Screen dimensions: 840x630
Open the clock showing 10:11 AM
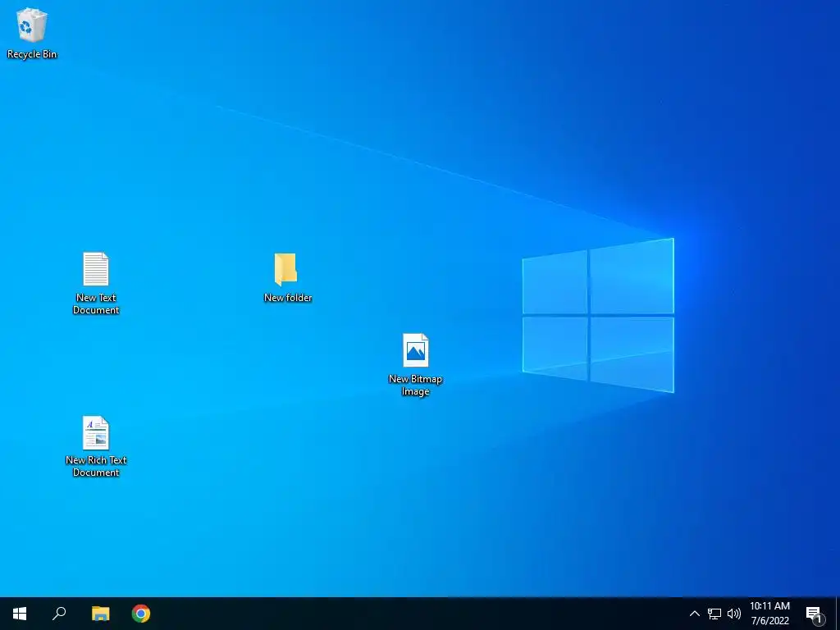point(769,614)
